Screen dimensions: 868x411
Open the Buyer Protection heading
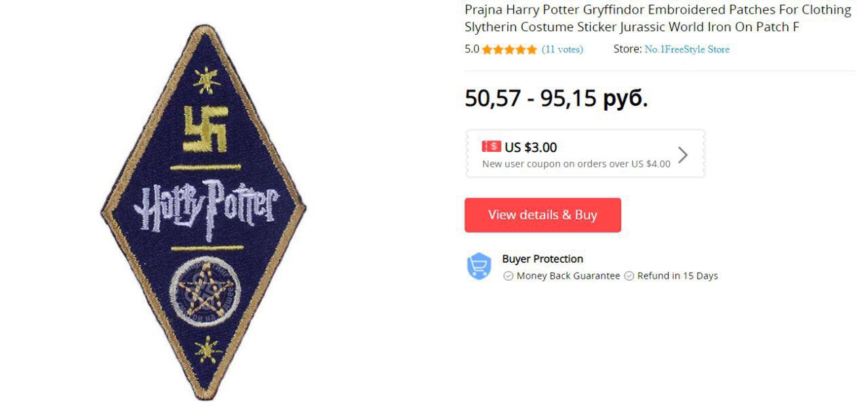pyautogui.click(x=542, y=259)
